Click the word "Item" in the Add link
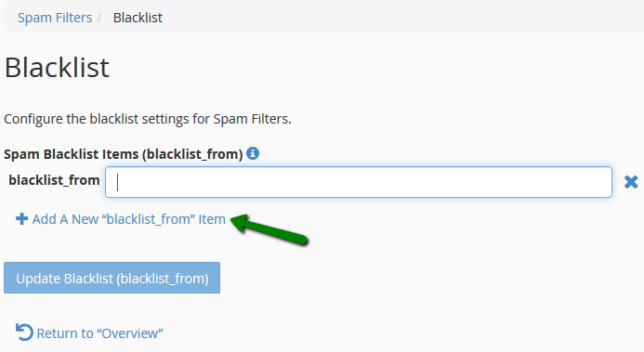 coord(212,219)
